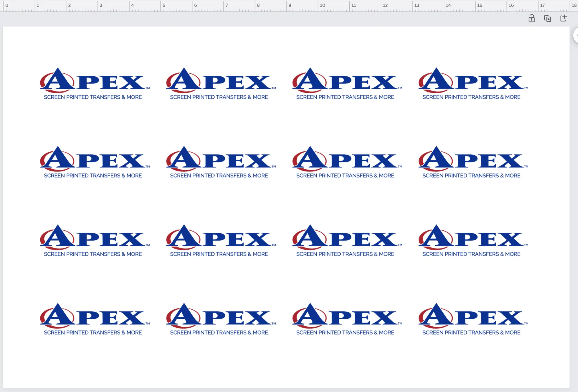Select the bottom-right Apex logo

pos(473,319)
